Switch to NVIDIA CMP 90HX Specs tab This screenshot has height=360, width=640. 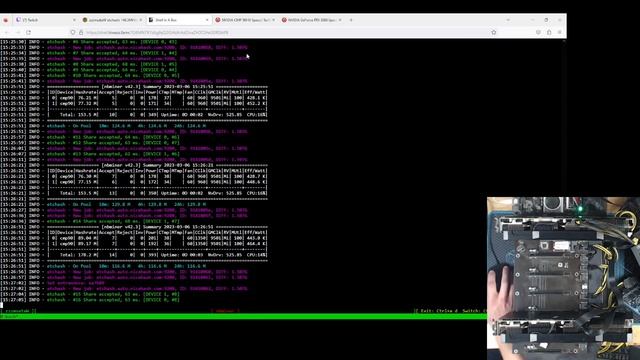[x=245, y=20]
